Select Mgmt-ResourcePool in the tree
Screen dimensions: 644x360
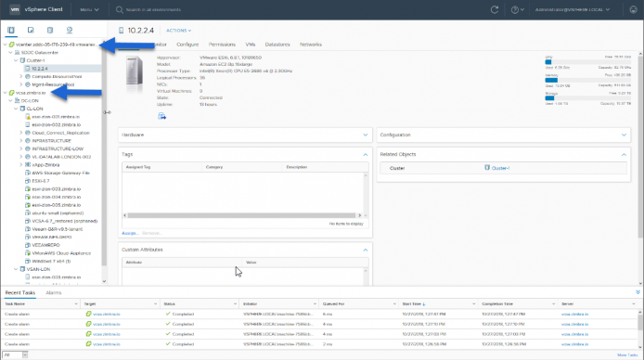pos(53,84)
